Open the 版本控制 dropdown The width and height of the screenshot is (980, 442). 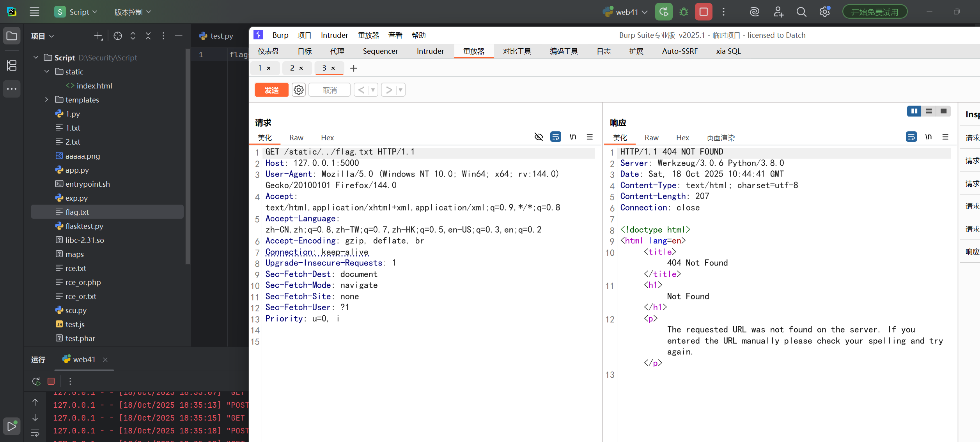click(x=133, y=12)
